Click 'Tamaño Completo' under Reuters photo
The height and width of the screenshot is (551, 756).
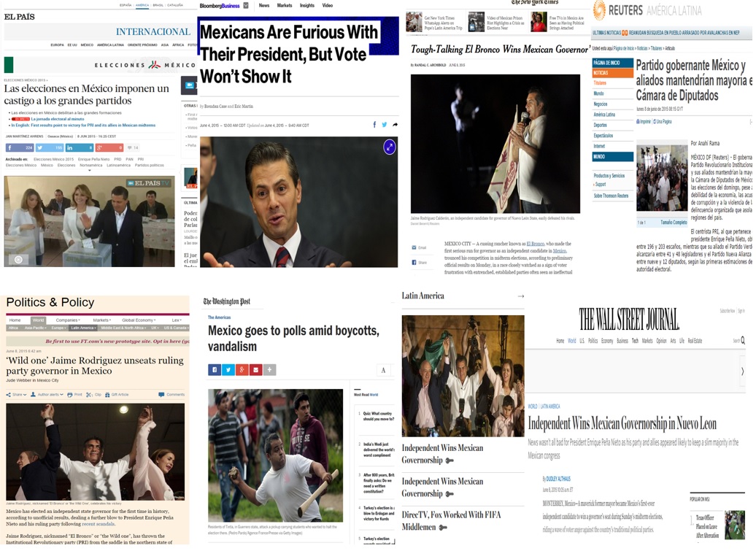[x=674, y=223]
